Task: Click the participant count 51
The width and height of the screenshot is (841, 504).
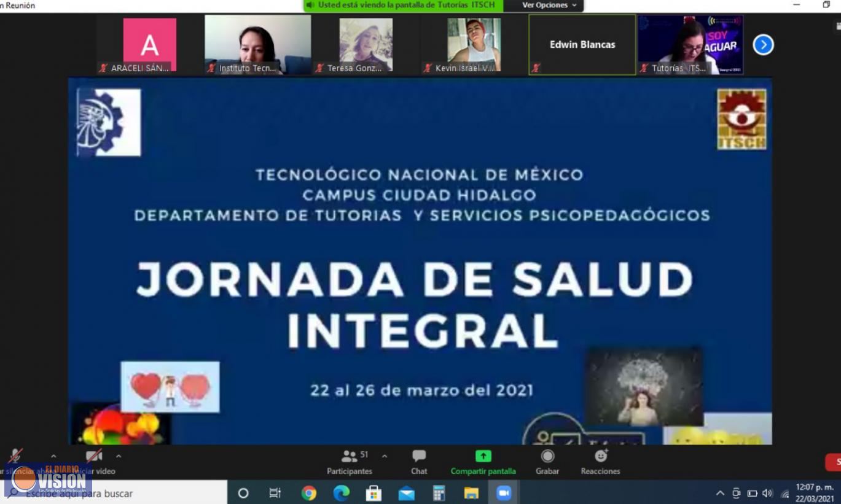Action: coord(364,454)
